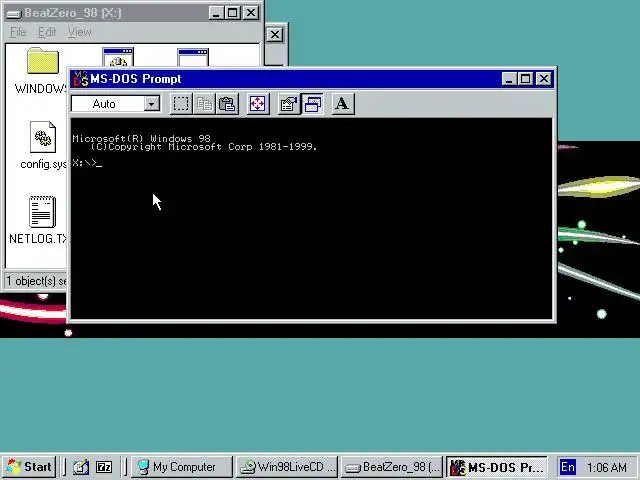Click the Paste icon in MS-DOS Prompt toolbar
Viewport: 640px width, 480px height.
[227, 104]
